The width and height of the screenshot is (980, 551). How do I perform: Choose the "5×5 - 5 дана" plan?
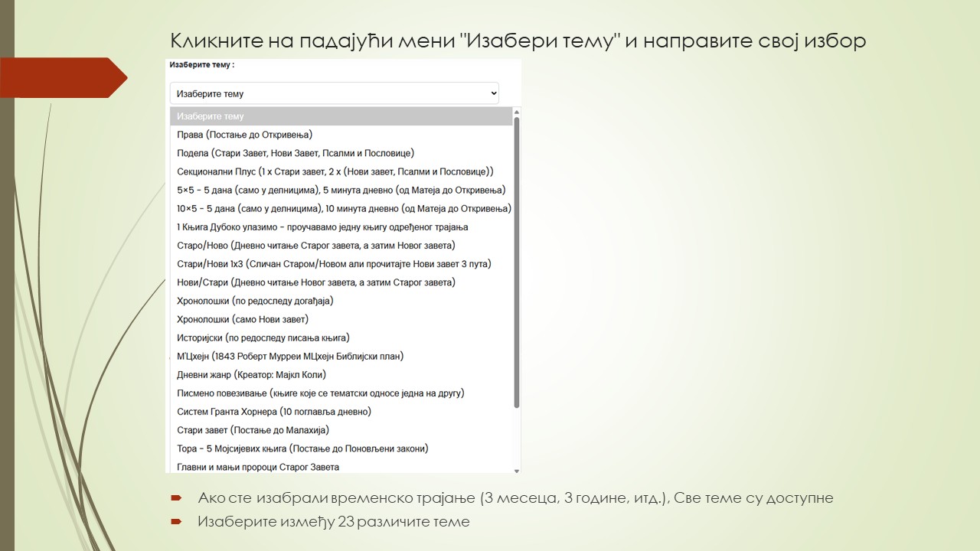point(341,190)
